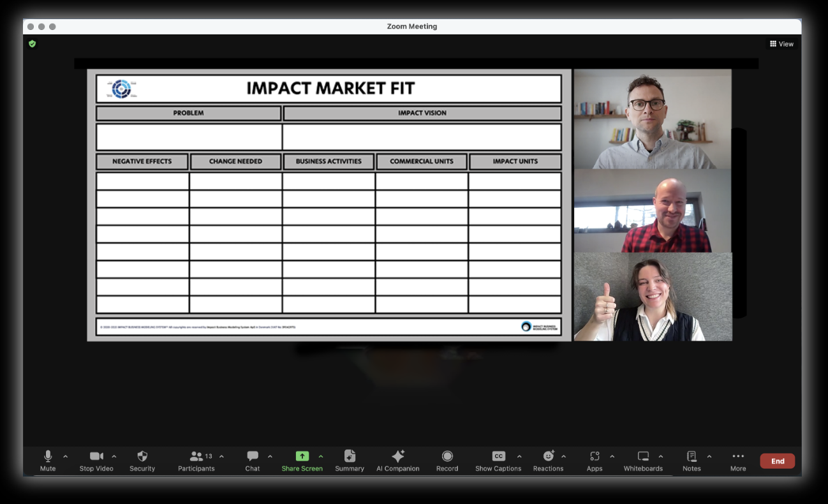Click the green Share Screen button
Viewport: 828px width, 504px height.
click(x=302, y=461)
